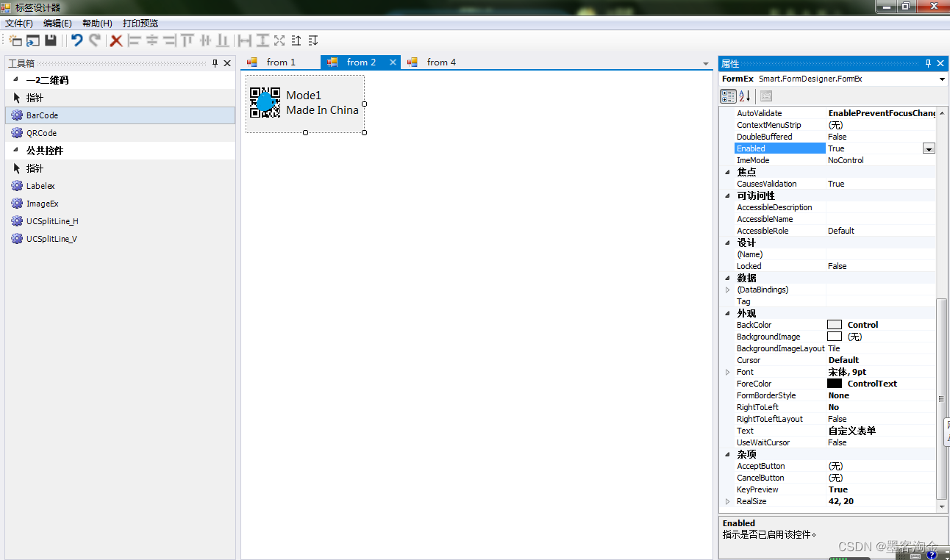Image resolution: width=950 pixels, height=560 pixels.
Task: Click the Bring to front icon
Action: 296,40
